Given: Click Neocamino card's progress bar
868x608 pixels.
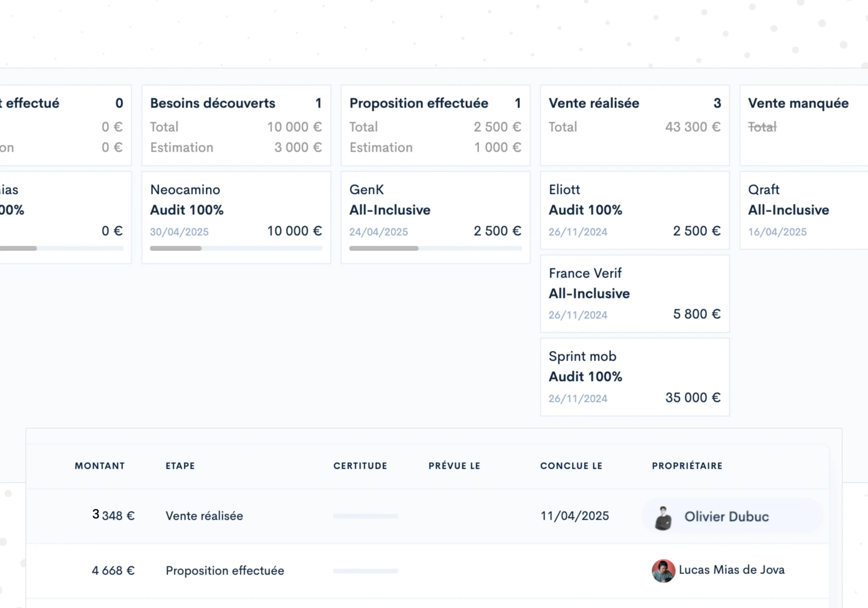Looking at the screenshot, I should (236, 248).
